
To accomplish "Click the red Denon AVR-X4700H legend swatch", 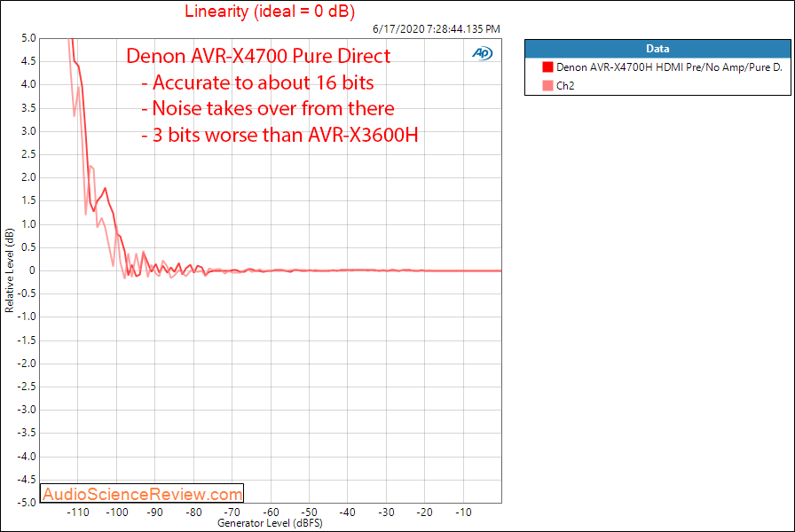I will (547, 66).
